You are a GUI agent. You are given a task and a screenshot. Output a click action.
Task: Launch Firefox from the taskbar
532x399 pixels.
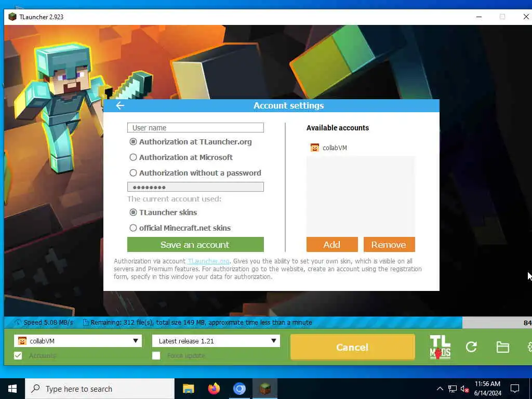[x=214, y=389]
